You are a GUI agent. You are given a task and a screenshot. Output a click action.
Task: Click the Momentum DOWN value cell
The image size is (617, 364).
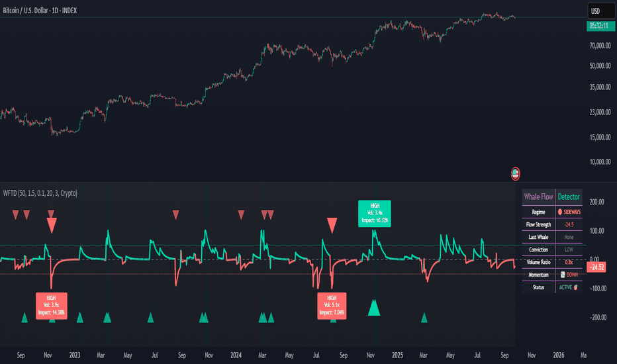pyautogui.click(x=568, y=275)
